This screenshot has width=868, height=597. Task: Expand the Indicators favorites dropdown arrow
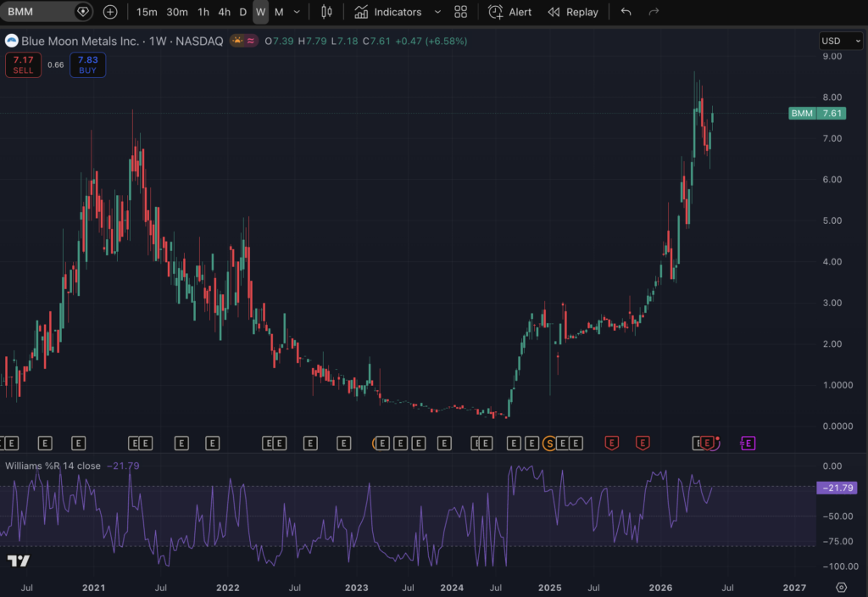pos(437,12)
